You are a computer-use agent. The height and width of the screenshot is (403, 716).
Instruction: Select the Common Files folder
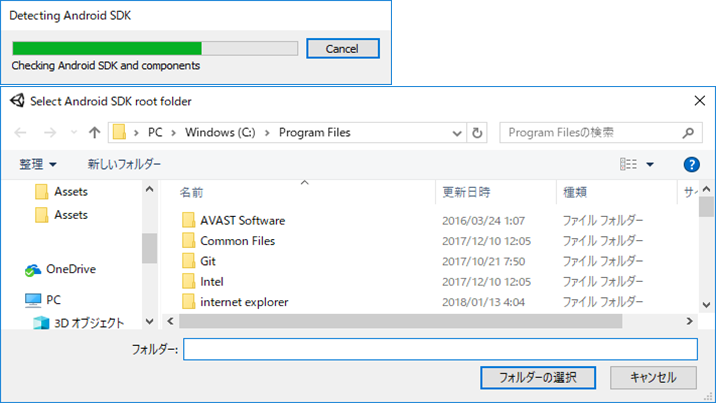click(237, 241)
